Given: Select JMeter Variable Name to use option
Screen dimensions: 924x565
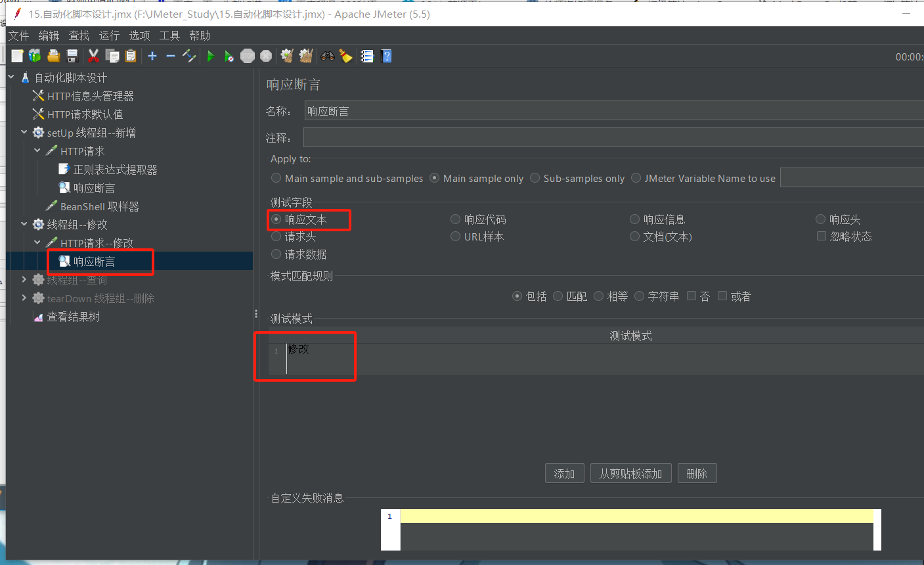Looking at the screenshot, I should pos(703,178).
